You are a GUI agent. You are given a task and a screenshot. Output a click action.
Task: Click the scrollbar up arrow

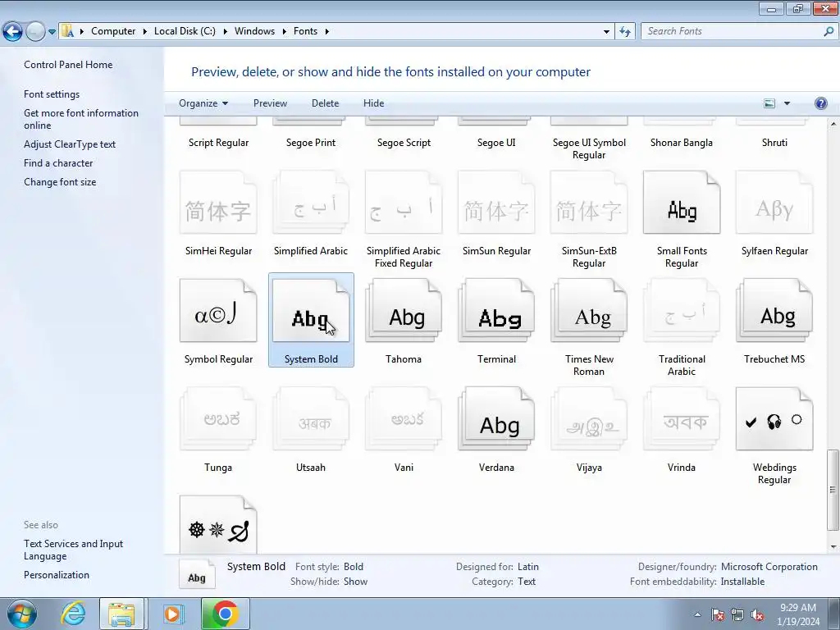click(x=833, y=125)
